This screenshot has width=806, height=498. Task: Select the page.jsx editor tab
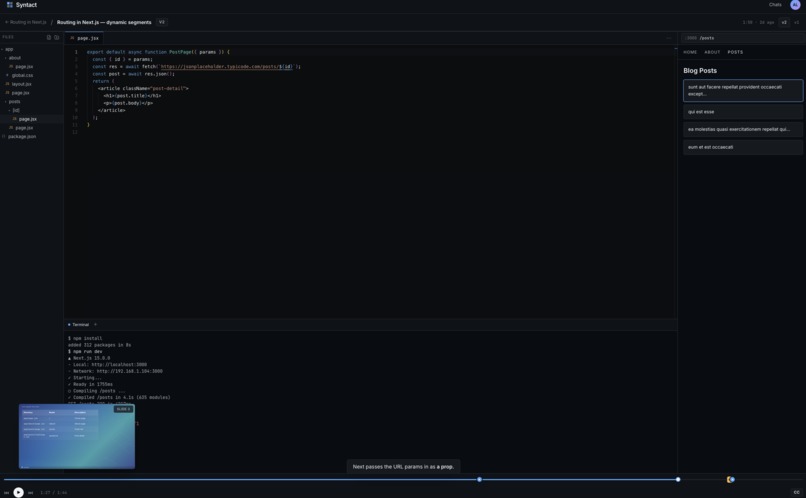[x=84, y=38]
